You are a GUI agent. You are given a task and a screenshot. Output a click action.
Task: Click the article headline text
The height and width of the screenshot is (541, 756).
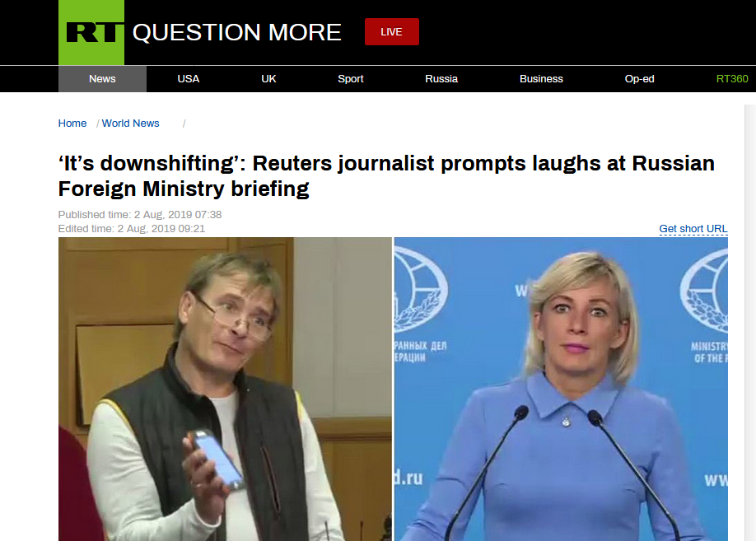386,176
